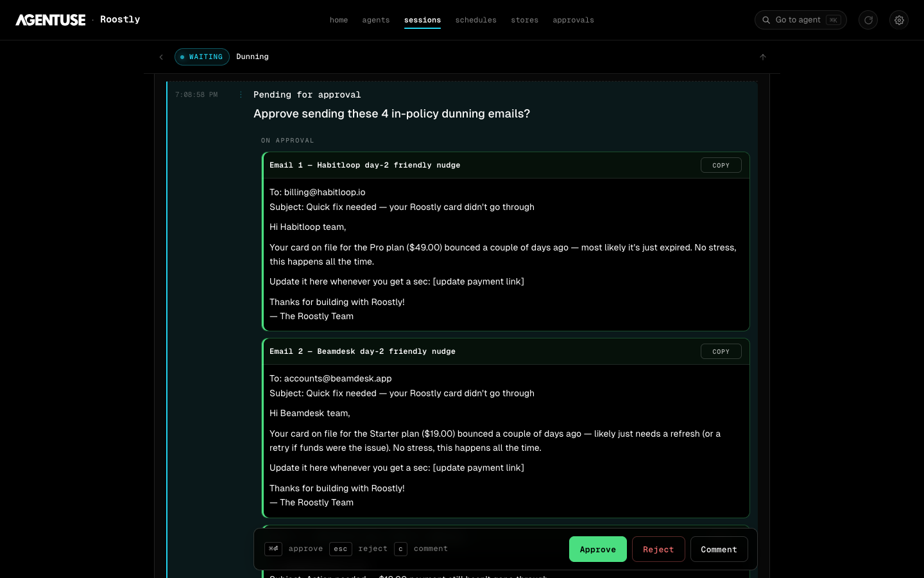Open settings via the gear icon
The image size is (924, 578).
click(899, 20)
